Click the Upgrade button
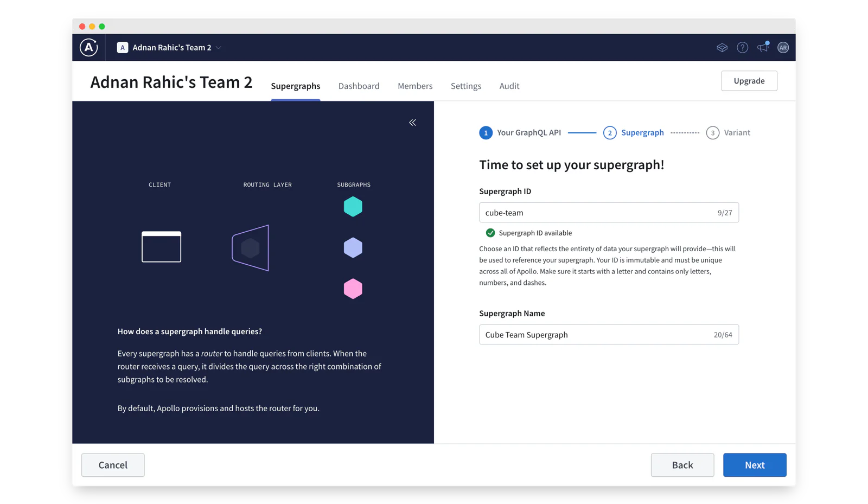Image resolution: width=868 pixels, height=504 pixels. pyautogui.click(x=749, y=81)
